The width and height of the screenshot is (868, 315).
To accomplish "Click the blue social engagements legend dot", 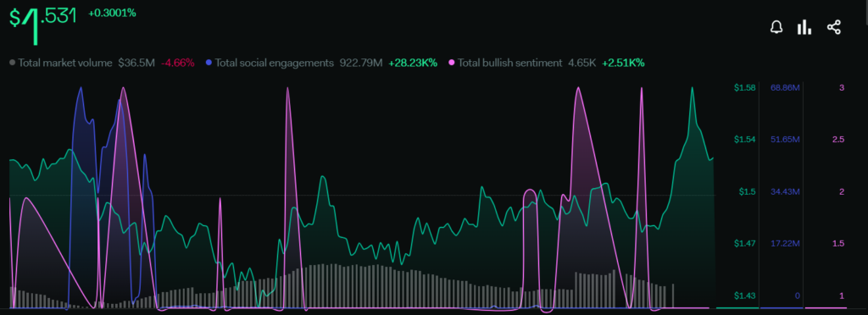I will point(209,63).
